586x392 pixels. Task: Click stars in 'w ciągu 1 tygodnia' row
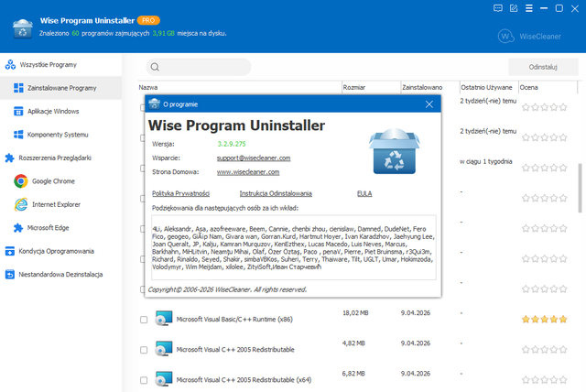[544, 168]
